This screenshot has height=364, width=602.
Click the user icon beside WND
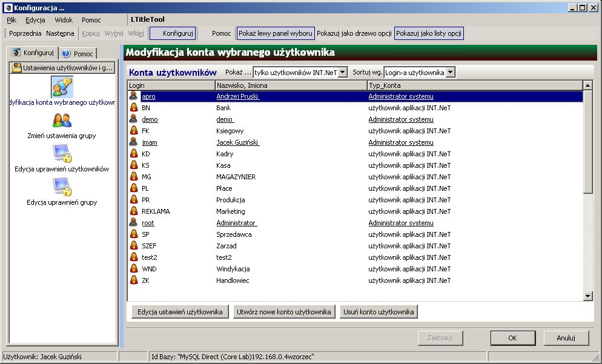pos(134,269)
